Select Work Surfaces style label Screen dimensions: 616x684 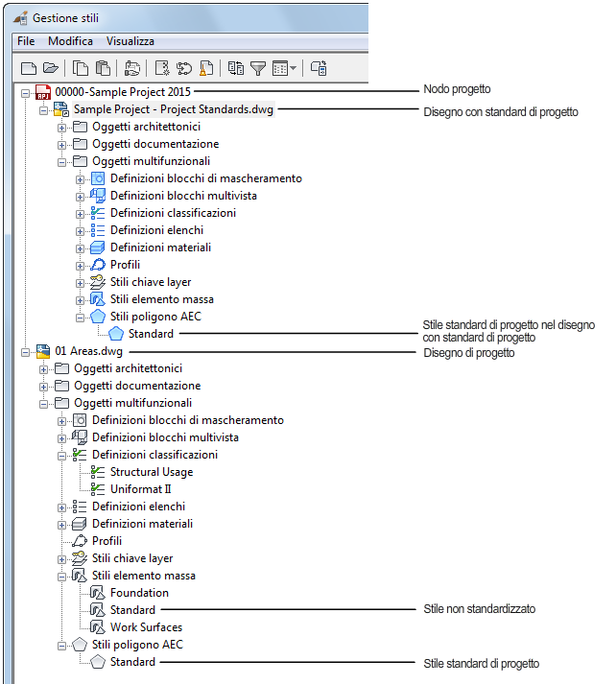click(x=147, y=627)
